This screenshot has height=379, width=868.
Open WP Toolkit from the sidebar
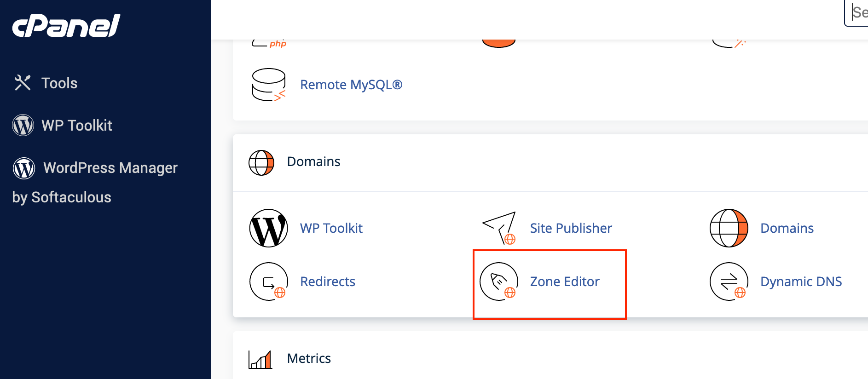click(x=77, y=125)
